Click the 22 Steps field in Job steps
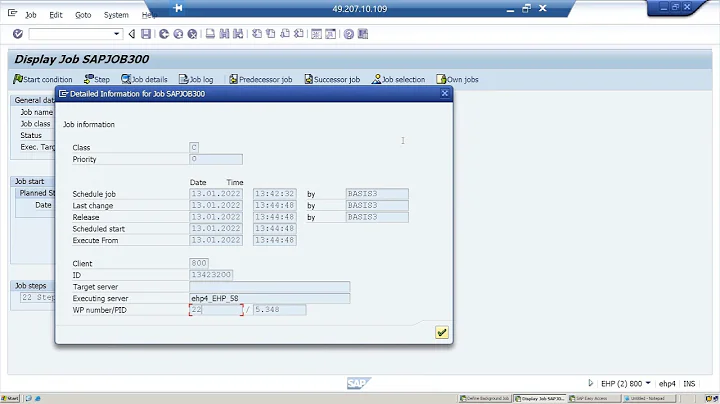This screenshot has width=720, height=404. tap(38, 297)
